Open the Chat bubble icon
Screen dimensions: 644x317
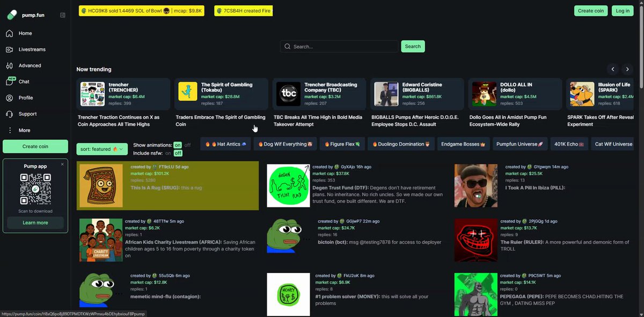pos(10,82)
